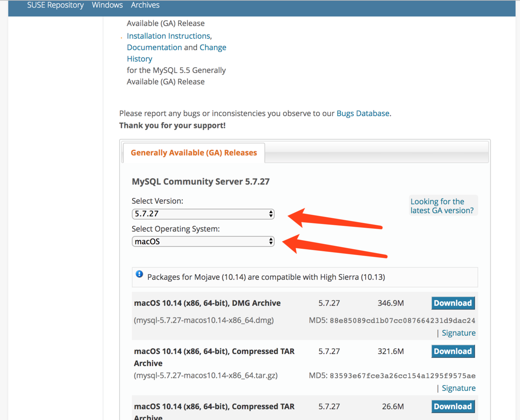
Task: Click the MD5 hash 88e85089cd1b07cc087664231d9dac24
Action: point(403,321)
